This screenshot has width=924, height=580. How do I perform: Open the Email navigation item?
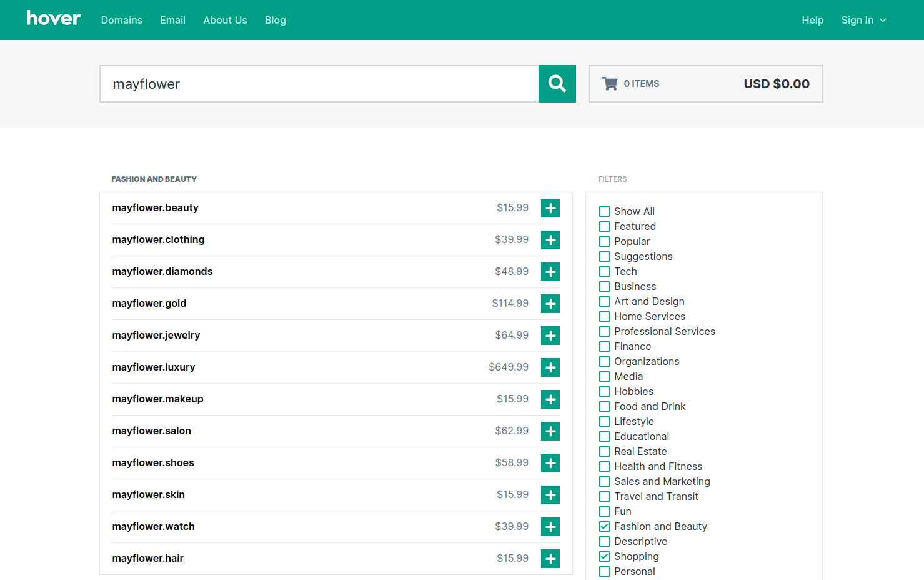[x=172, y=21]
